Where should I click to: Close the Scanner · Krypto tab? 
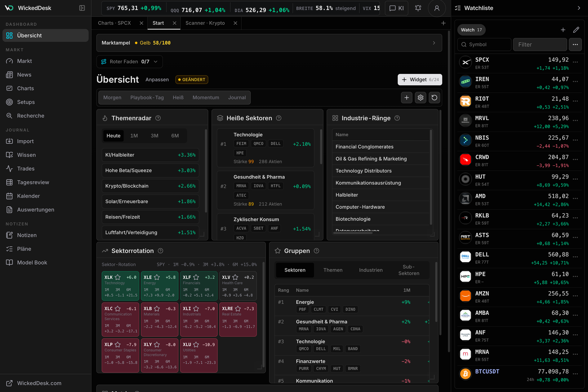point(236,23)
